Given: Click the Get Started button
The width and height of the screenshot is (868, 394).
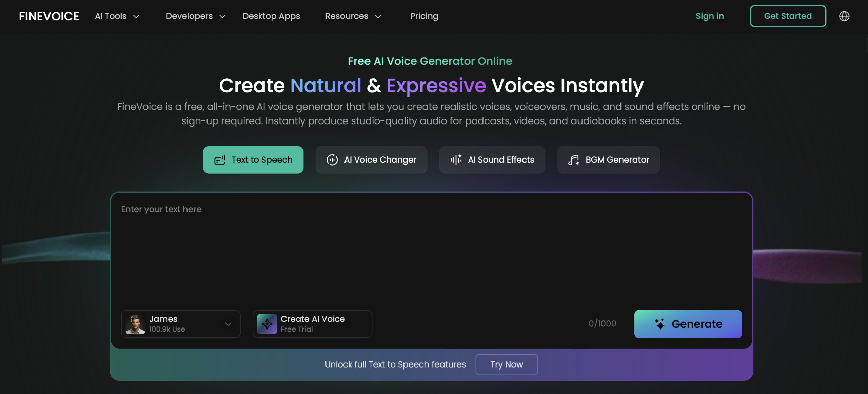Looking at the screenshot, I should (788, 16).
